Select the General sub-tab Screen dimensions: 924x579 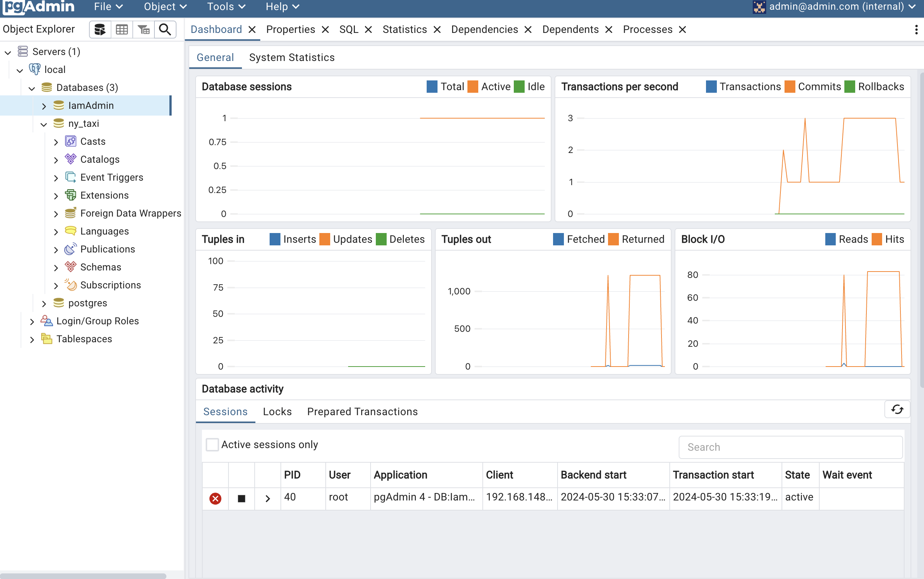pyautogui.click(x=215, y=58)
